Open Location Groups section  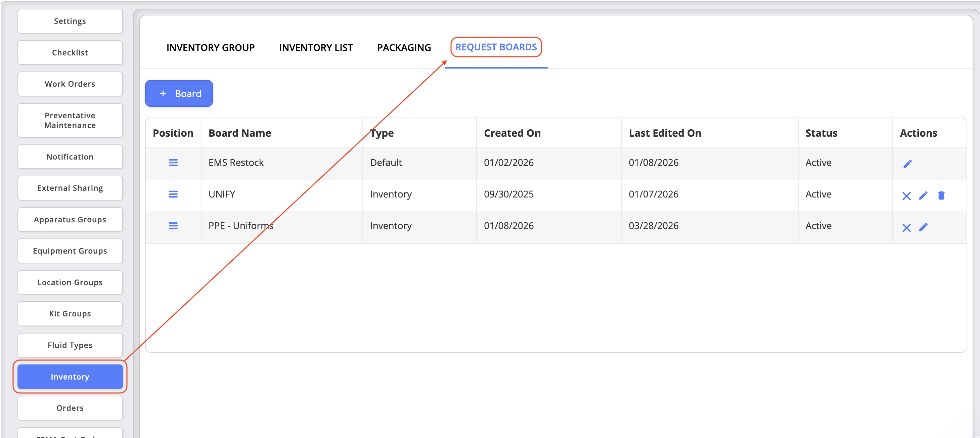point(70,283)
